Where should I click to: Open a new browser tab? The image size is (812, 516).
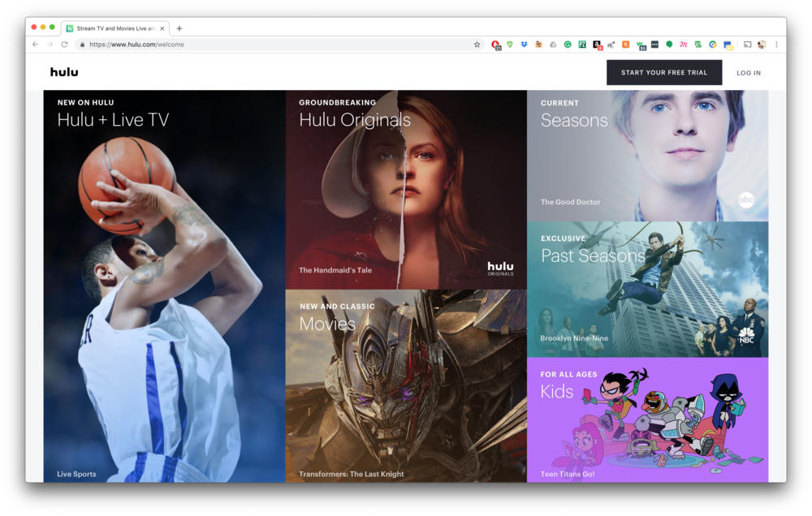click(179, 28)
